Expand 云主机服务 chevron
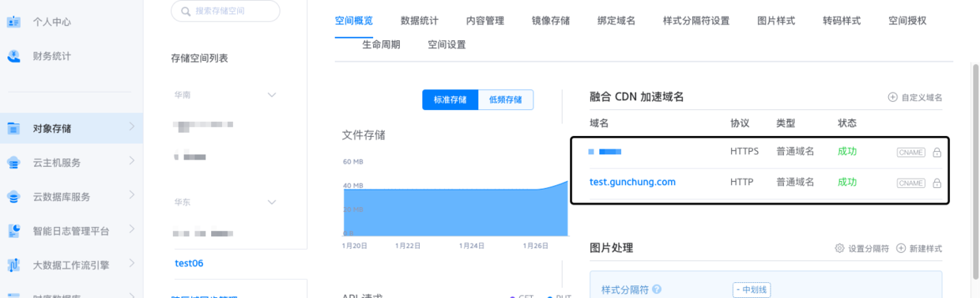The image size is (980, 298). coord(131,162)
